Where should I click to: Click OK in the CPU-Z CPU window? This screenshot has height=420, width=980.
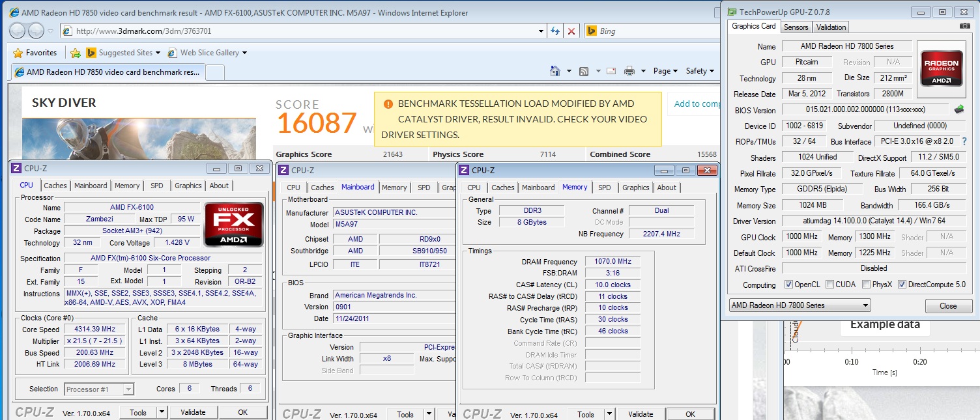pos(242,412)
